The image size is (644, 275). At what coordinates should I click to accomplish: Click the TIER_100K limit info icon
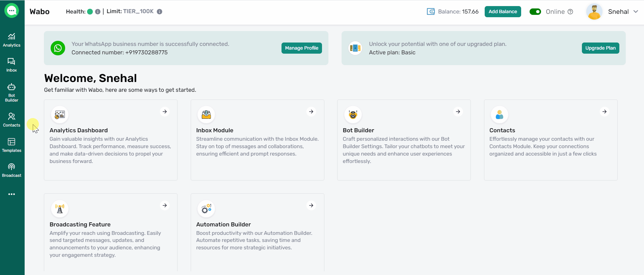[160, 11]
